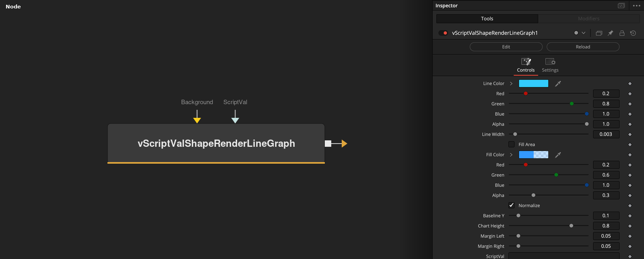This screenshot has height=259, width=644.
Task: Click the Line Width value field
Action: [606, 134]
